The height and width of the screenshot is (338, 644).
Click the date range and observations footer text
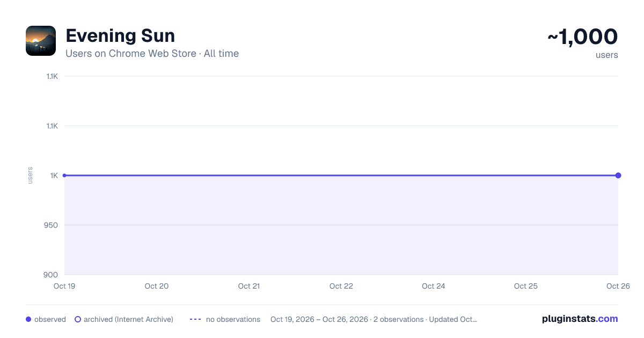click(374, 319)
